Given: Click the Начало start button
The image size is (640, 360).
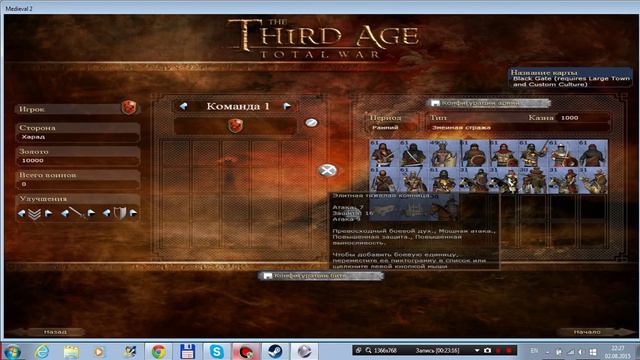Looking at the screenshot, I should coord(587,332).
